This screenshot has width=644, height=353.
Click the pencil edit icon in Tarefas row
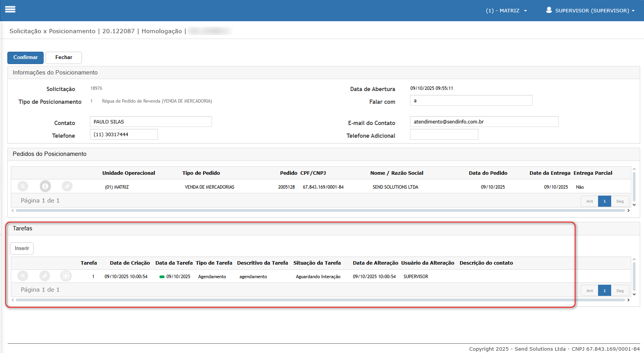coord(45,276)
